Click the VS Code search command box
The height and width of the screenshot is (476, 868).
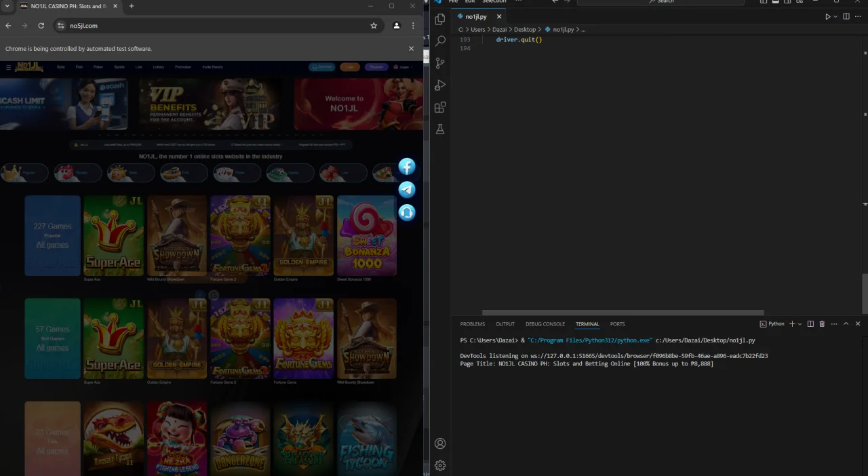[661, 2]
